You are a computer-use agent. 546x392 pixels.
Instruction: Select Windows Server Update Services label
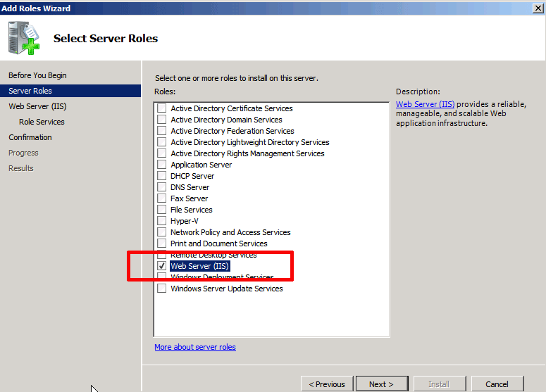227,289
